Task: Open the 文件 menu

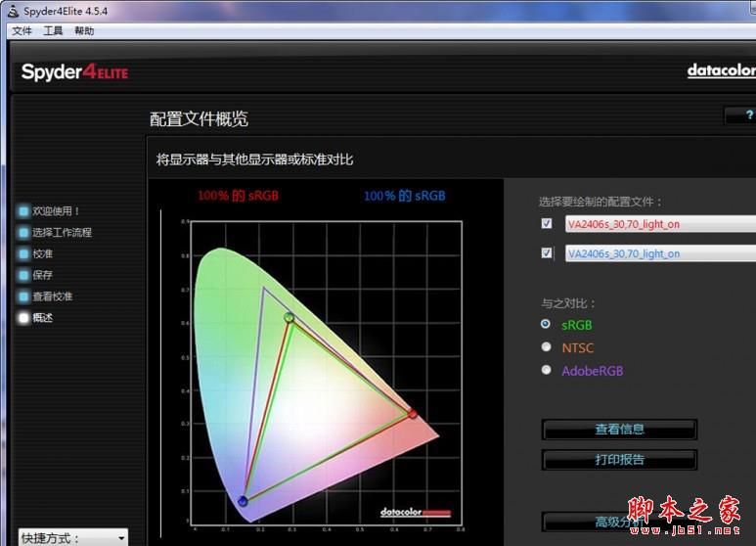Action: (x=22, y=31)
